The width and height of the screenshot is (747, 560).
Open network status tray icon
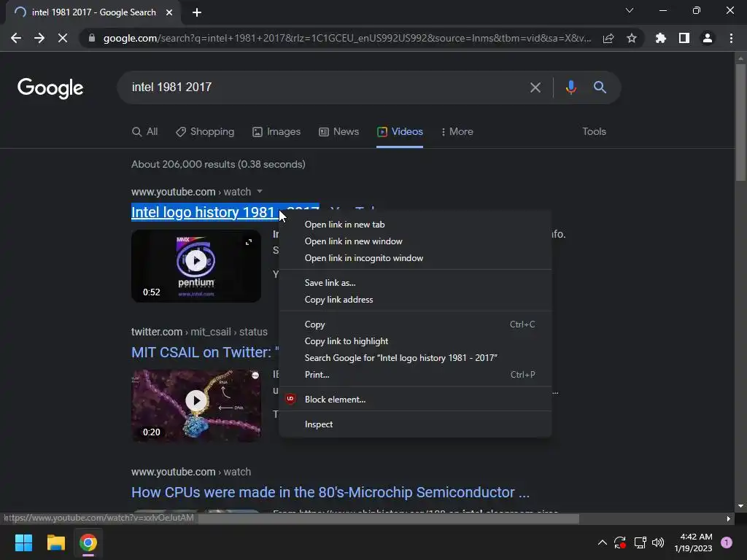(640, 542)
